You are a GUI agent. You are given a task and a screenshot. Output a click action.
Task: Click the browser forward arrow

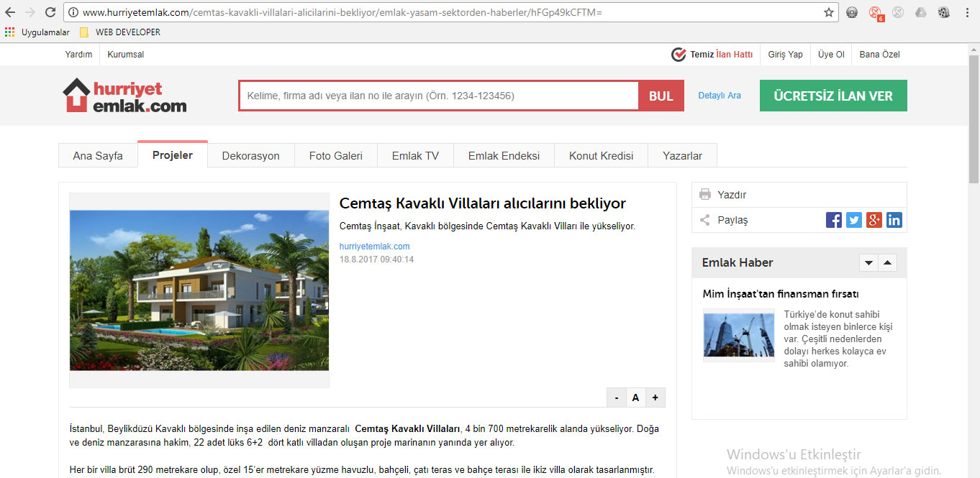(30, 12)
